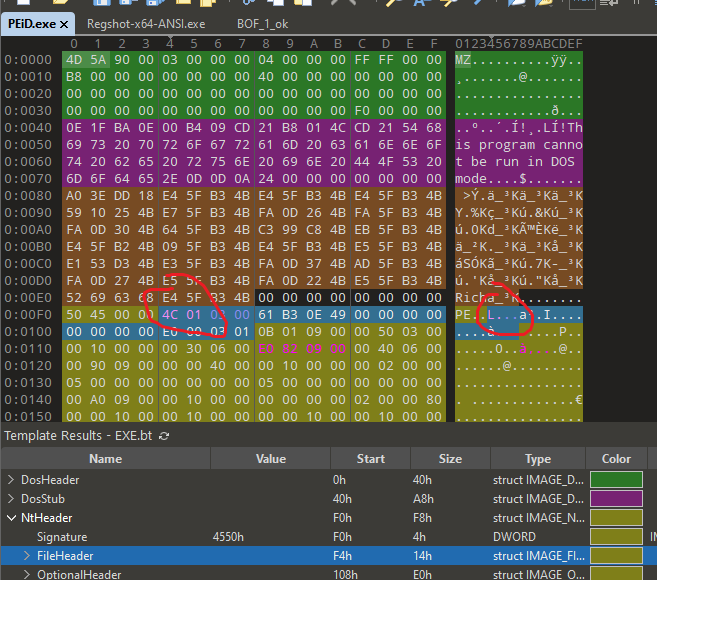Click the hex column header 'F'
This screenshot has height=621, width=711.
tap(434, 44)
